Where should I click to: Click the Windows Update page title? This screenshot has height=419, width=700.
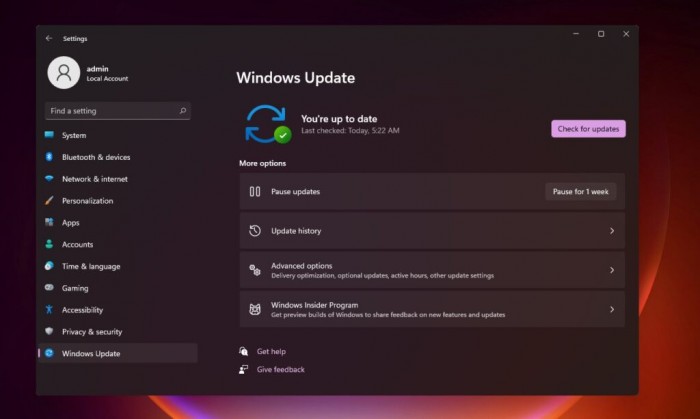click(x=296, y=78)
